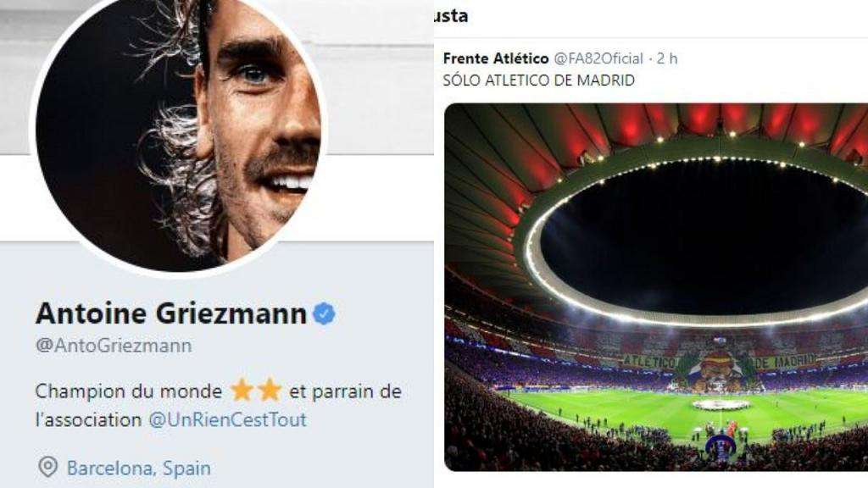Open the tweet's 2 h timestamp
868x488 pixels.
pyautogui.click(x=667, y=58)
